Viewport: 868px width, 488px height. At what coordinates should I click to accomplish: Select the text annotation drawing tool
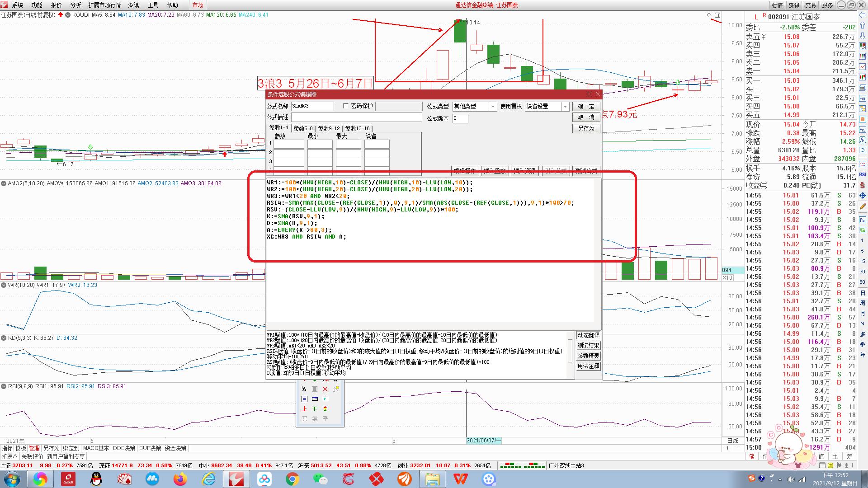pyautogui.click(x=304, y=389)
